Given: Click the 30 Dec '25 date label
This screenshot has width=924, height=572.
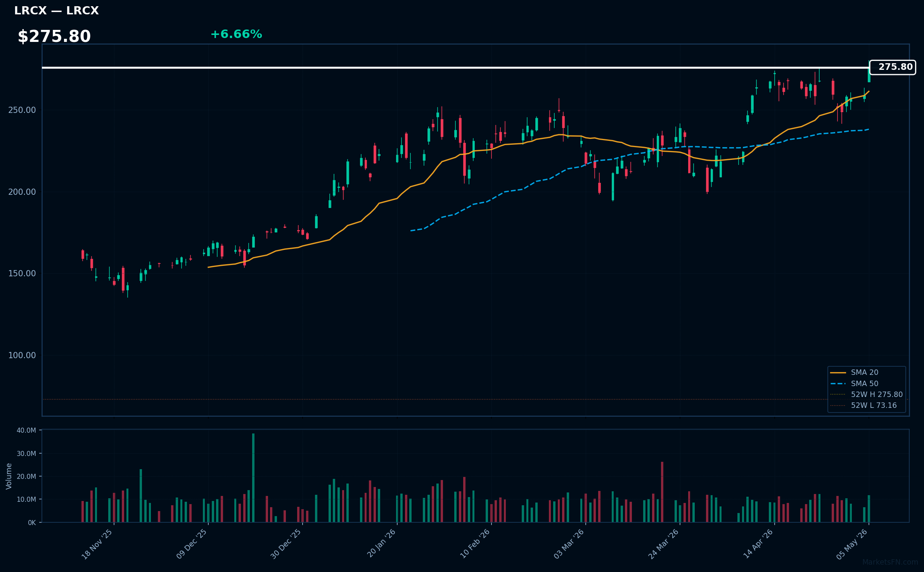Looking at the screenshot, I should click(x=286, y=544).
